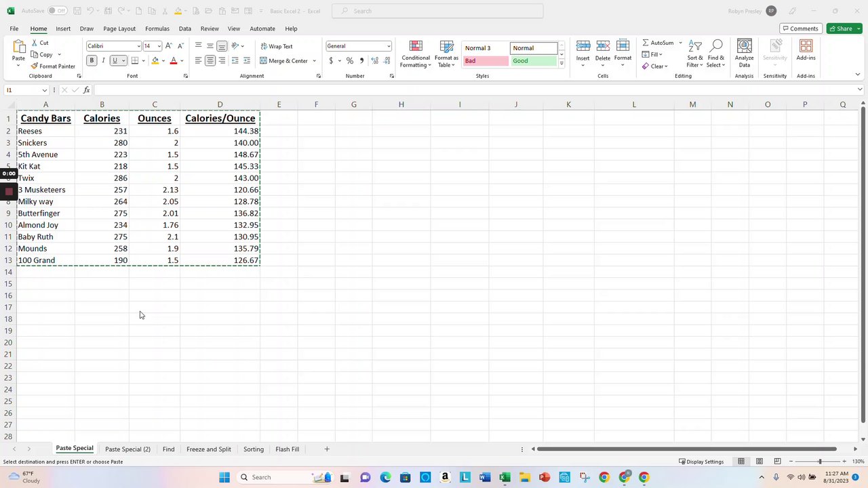The width and height of the screenshot is (868, 488).
Task: Switch to the Formulas ribbon tab
Action: click(x=157, y=28)
